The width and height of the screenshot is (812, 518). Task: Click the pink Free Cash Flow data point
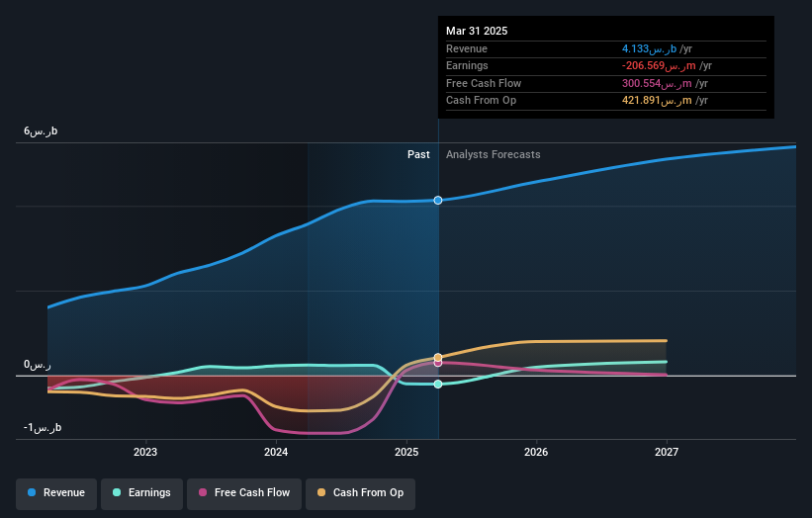click(438, 363)
